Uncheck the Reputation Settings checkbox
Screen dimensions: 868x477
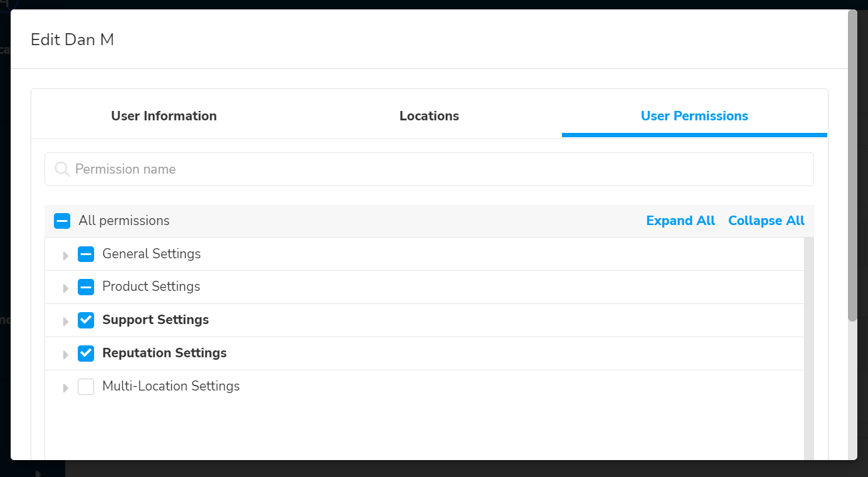86,354
